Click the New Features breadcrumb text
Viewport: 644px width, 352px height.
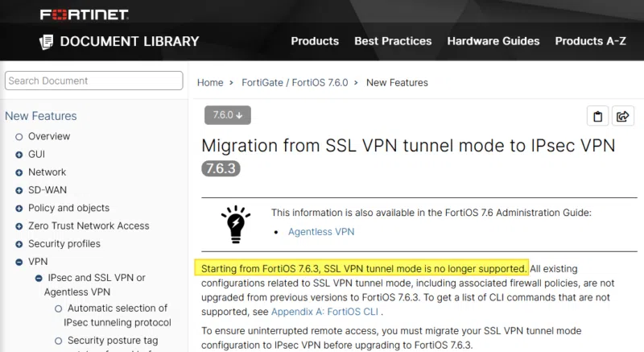(x=397, y=82)
